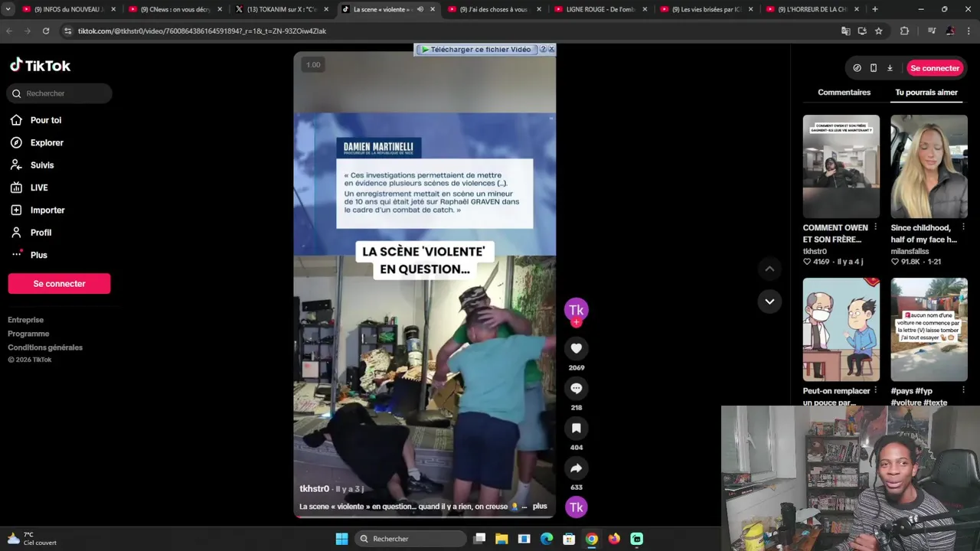Viewport: 980px width, 551px height.
Task: Open Firefox from taskbar
Action: (x=614, y=539)
